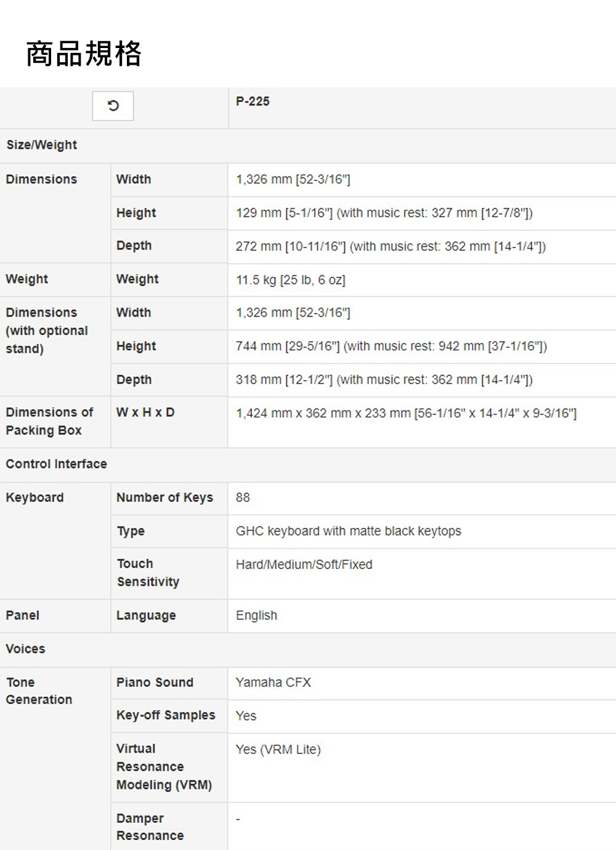Click Dimensions (with optional stand) label
616x850 pixels.
[x=47, y=331]
